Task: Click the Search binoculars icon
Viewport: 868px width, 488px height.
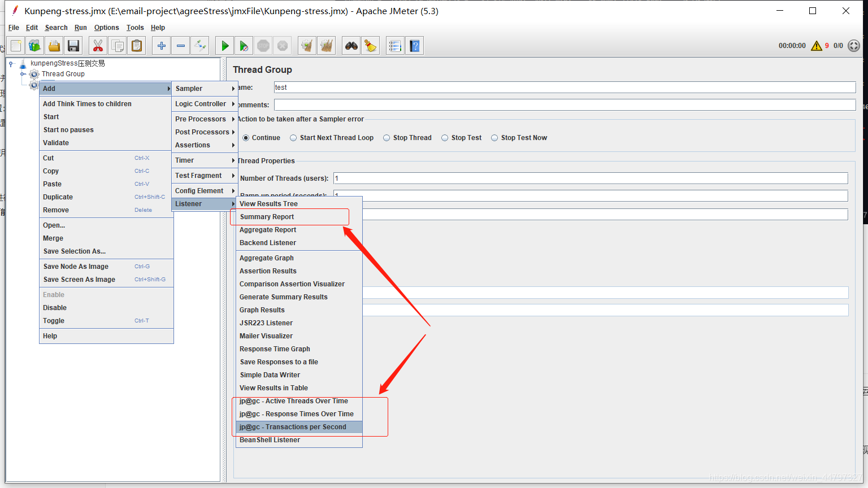Action: [351, 46]
